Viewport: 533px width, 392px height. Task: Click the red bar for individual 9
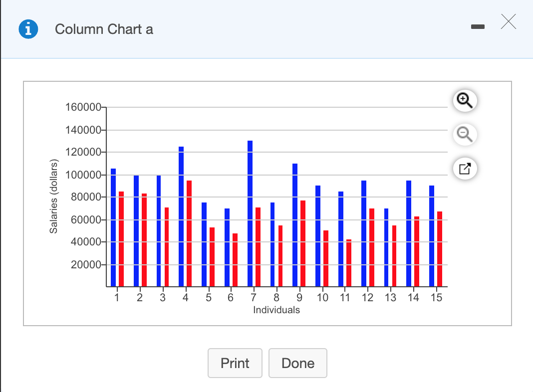pos(302,239)
